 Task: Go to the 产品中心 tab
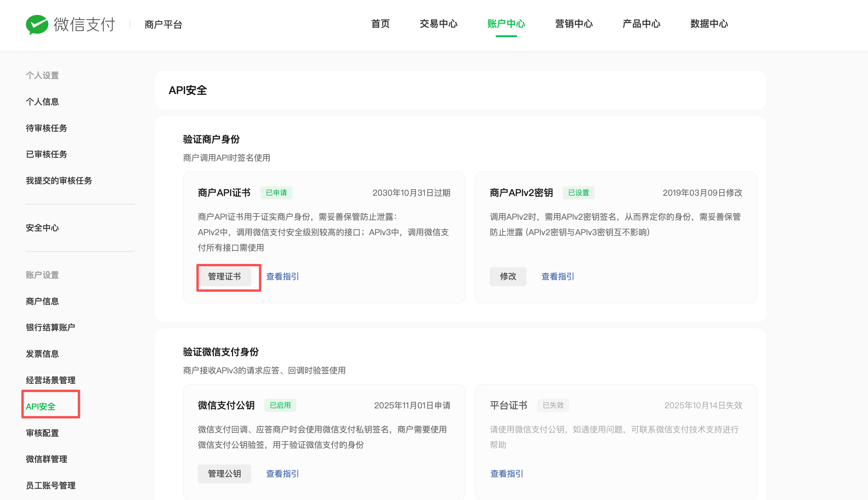click(641, 24)
